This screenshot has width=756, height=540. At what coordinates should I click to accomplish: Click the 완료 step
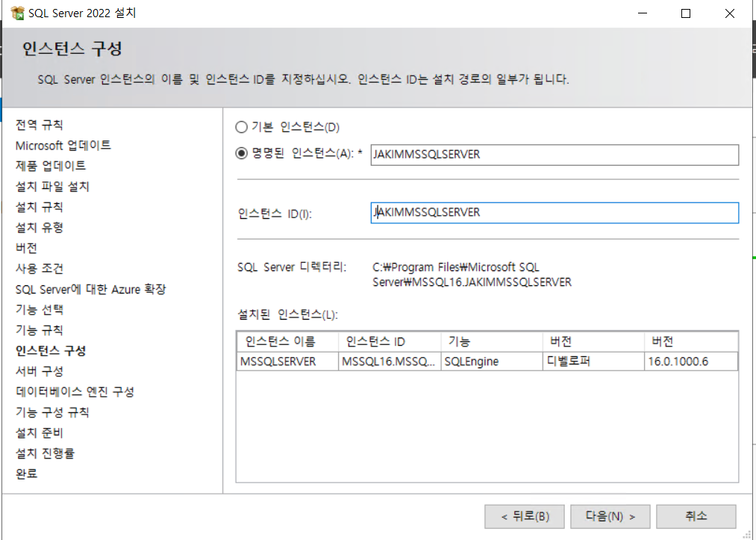coord(27,474)
